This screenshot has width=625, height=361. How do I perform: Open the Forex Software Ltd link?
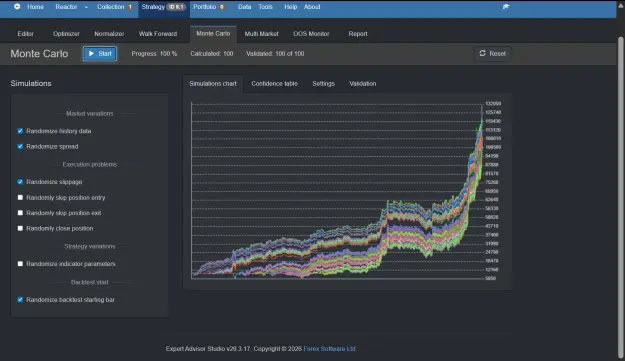tap(329, 349)
